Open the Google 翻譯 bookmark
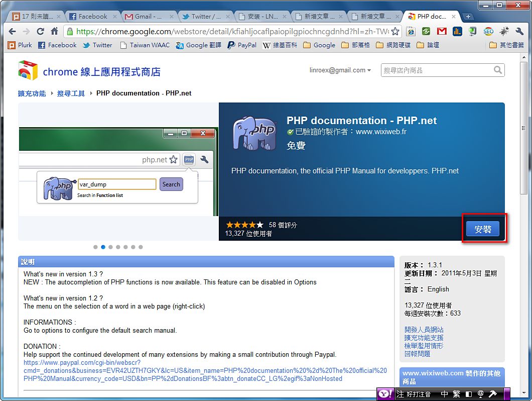Screen dimensions: 532x401 point(198,45)
